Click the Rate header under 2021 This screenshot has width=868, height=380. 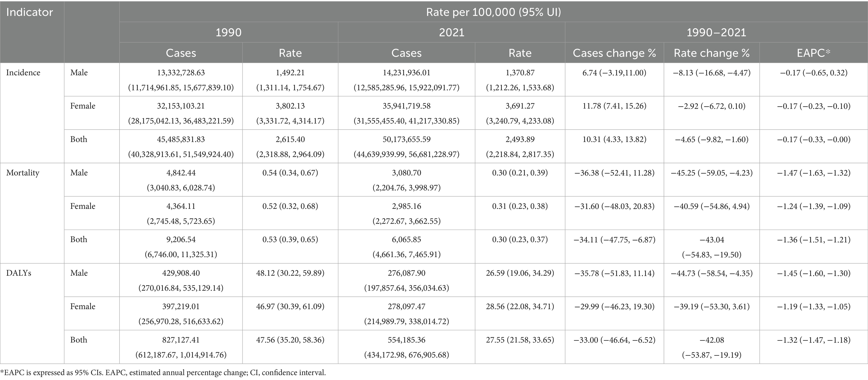tap(520, 53)
